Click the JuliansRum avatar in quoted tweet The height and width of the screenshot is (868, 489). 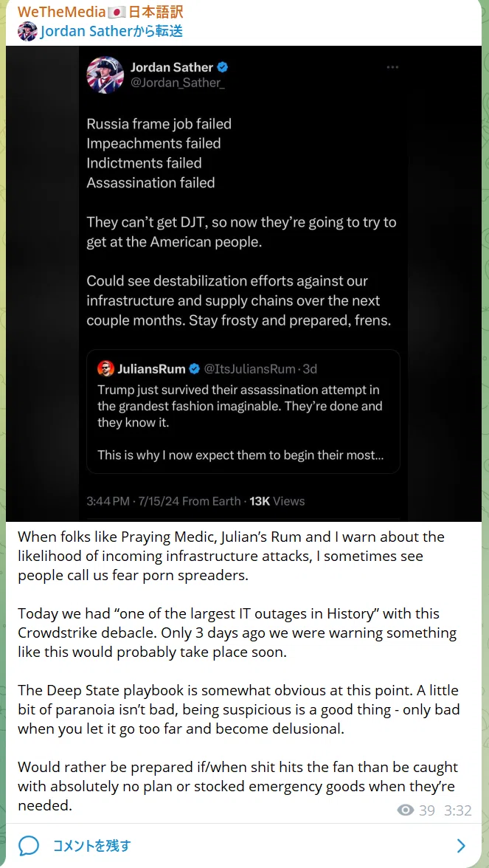click(x=105, y=368)
